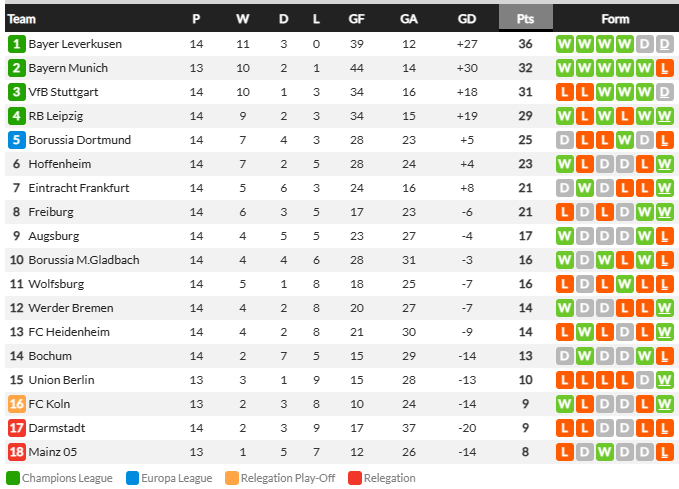The height and width of the screenshot is (489, 679).
Task: Click RB Leipzig's green rank 4 badge
Action: tap(16, 116)
